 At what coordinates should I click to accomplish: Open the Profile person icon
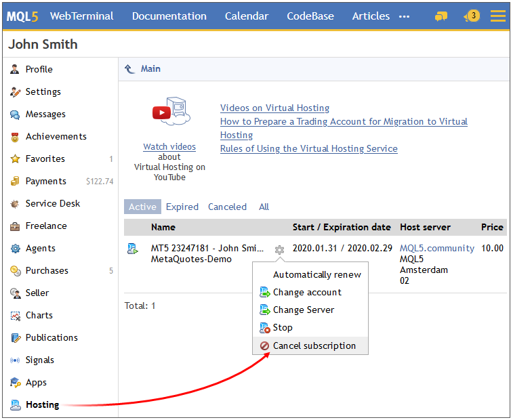click(15, 69)
